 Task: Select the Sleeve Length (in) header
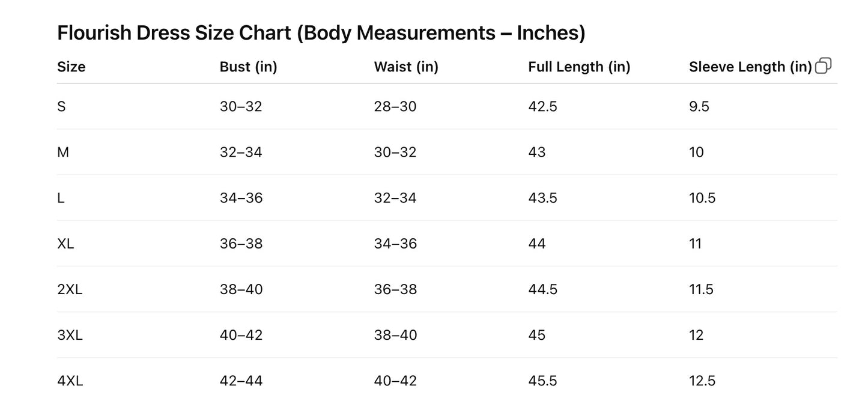pos(750,67)
